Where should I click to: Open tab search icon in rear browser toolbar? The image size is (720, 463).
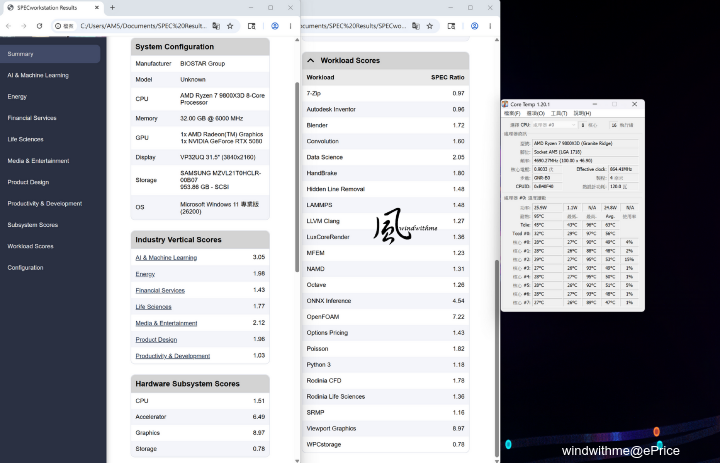click(x=451, y=26)
